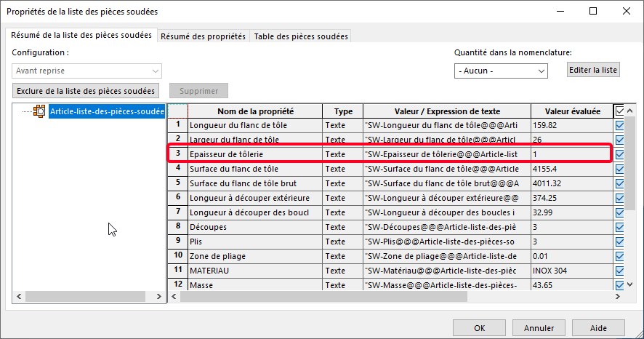Switch to Résumé des propriétés tab
Image resolution: width=644 pixels, height=339 pixels.
tap(203, 36)
